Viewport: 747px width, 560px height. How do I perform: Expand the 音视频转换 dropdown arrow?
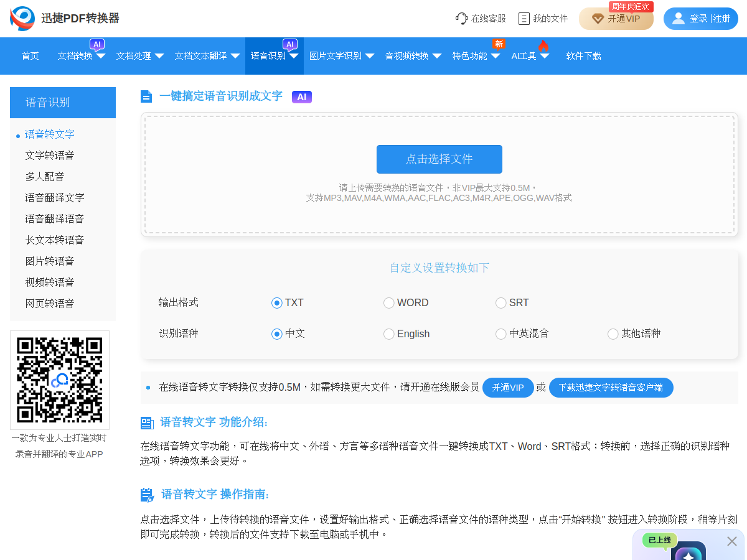[437, 56]
